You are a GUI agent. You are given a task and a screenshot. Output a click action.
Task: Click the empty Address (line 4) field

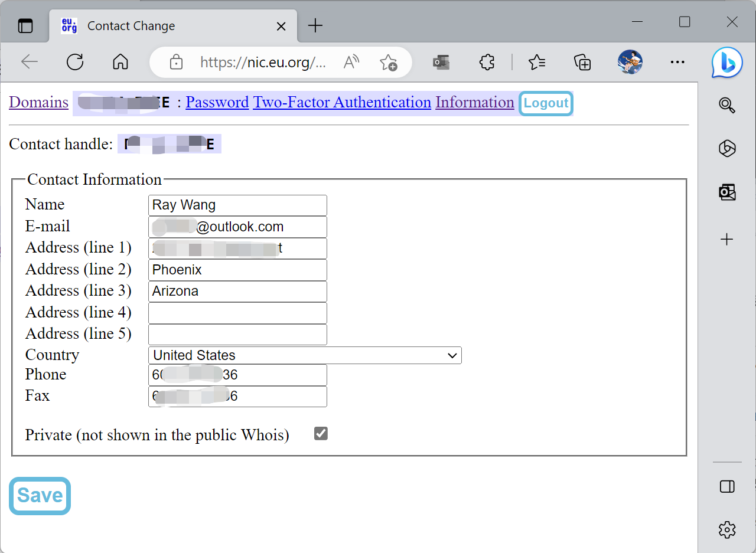click(237, 313)
